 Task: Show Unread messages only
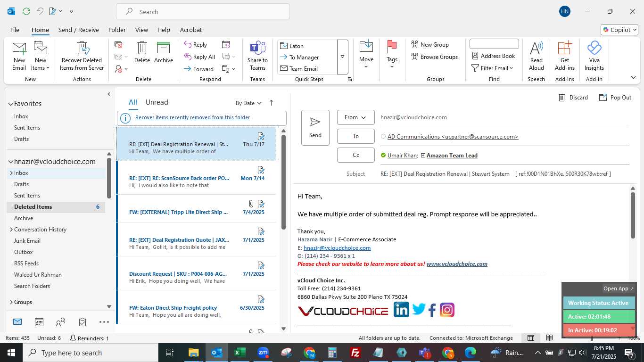(x=157, y=102)
